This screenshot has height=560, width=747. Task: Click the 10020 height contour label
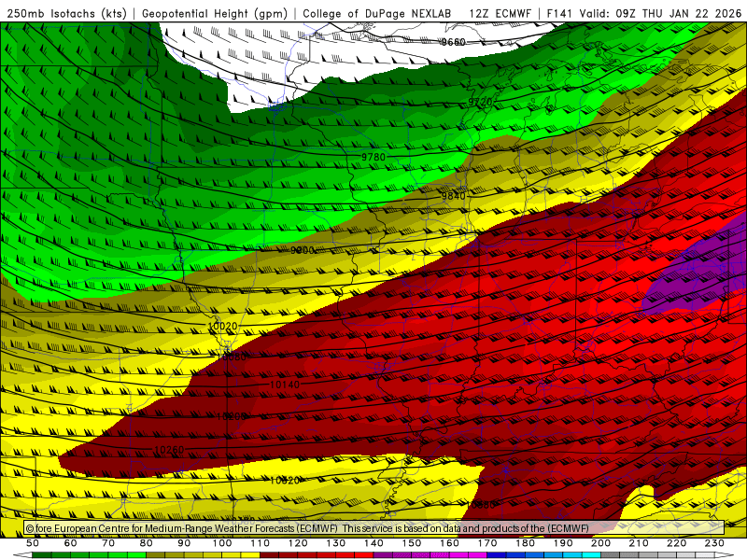coord(222,326)
